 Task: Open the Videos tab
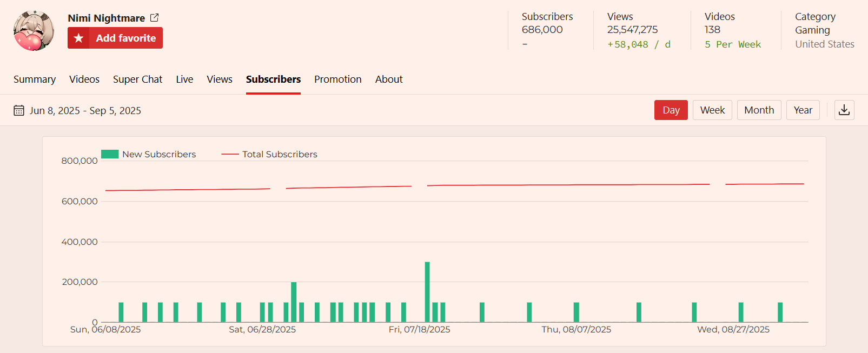point(84,79)
